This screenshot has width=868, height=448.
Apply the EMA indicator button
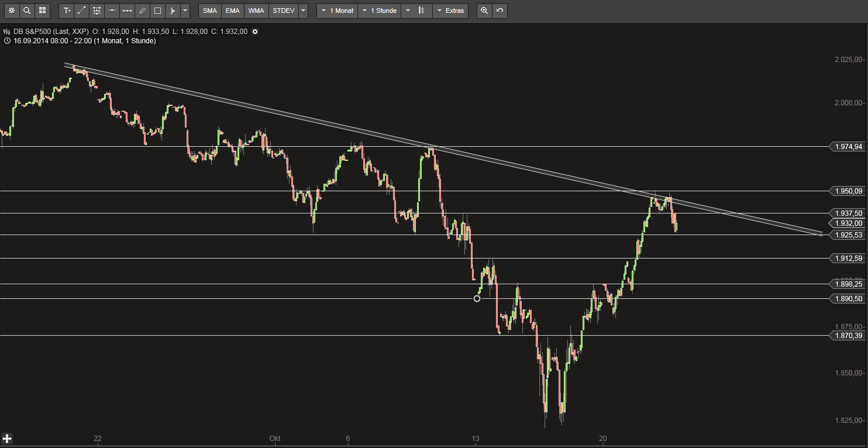232,11
